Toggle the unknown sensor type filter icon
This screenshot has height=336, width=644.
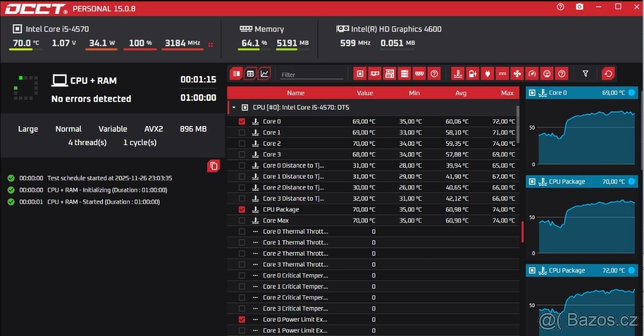point(562,73)
